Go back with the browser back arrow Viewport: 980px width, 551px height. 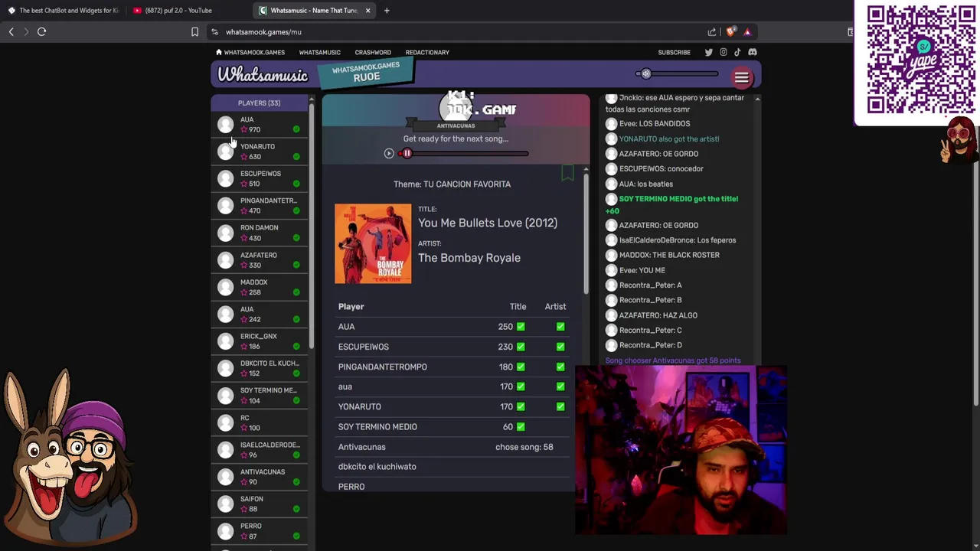(x=11, y=31)
